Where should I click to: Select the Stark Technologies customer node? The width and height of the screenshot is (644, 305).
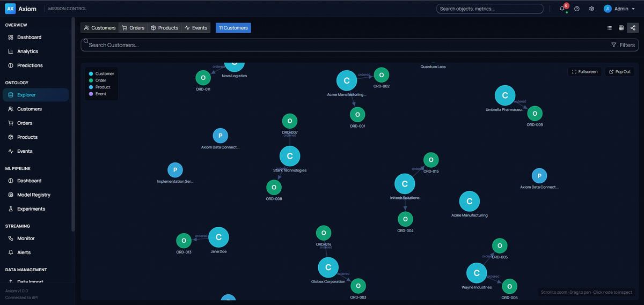(290, 157)
